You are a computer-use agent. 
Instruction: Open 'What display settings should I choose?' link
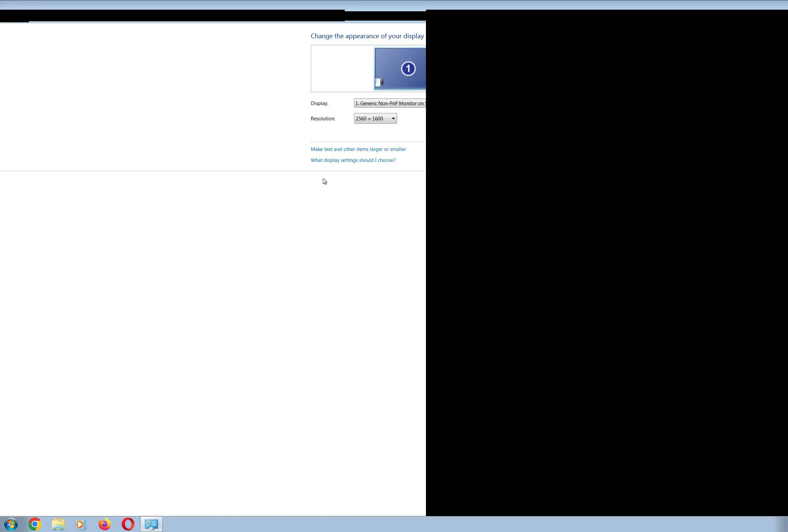[353, 160]
